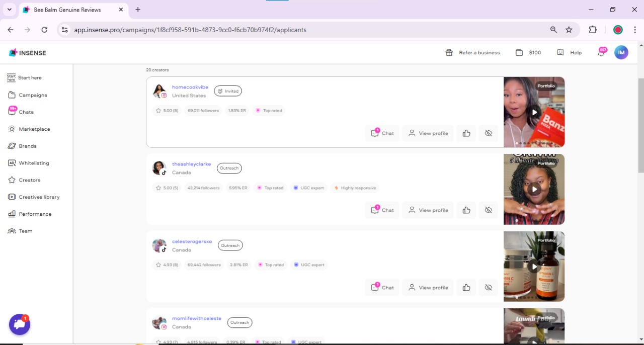Open the celesterogersxo creator name link
The height and width of the screenshot is (345, 644).
(x=192, y=241)
